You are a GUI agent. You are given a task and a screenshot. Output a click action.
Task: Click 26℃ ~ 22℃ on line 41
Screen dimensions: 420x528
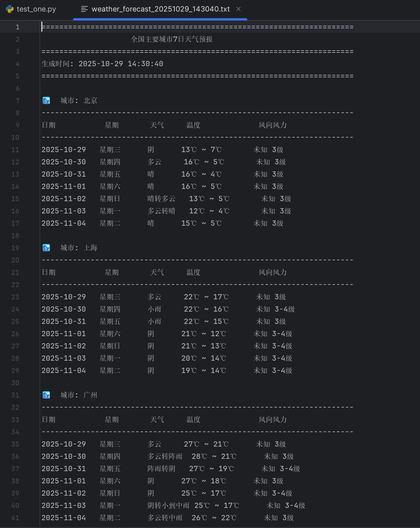point(214,518)
